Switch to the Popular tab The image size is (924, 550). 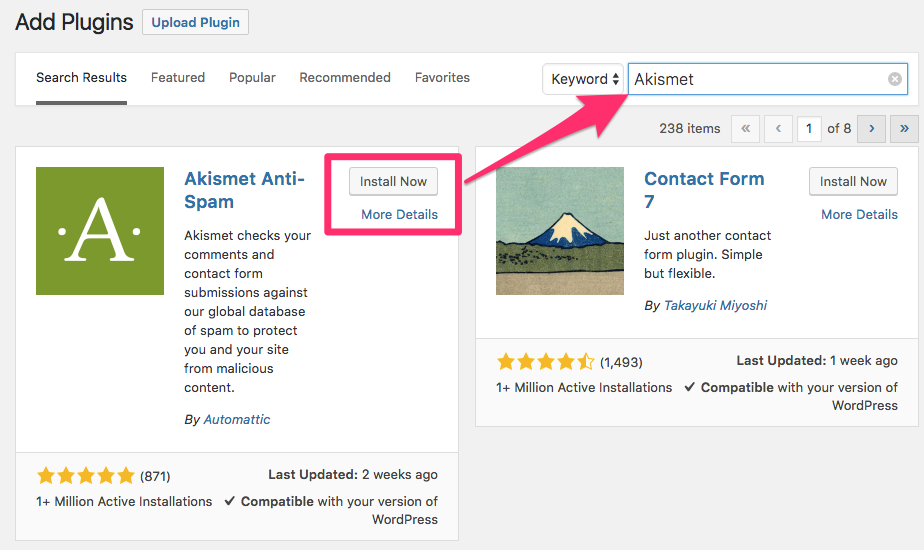252,78
